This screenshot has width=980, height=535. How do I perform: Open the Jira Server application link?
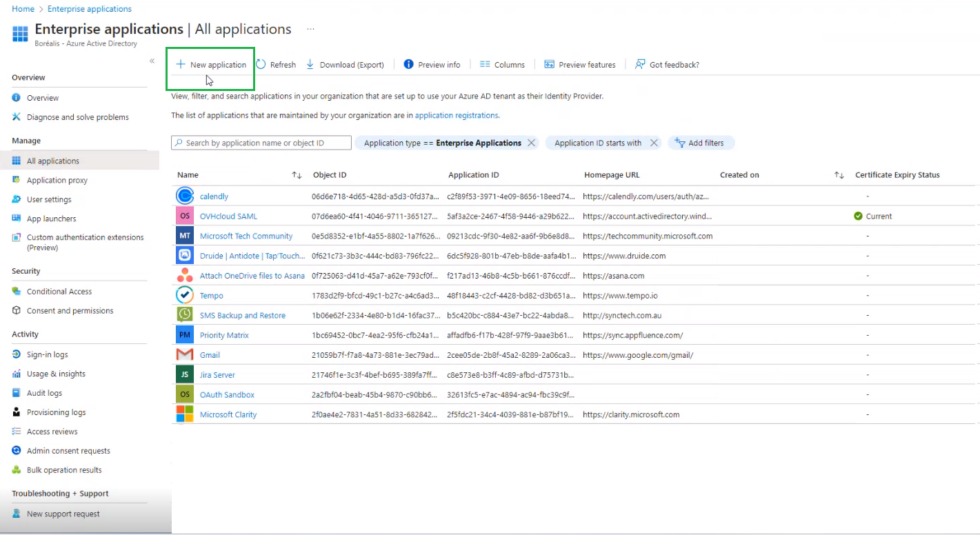click(x=217, y=375)
